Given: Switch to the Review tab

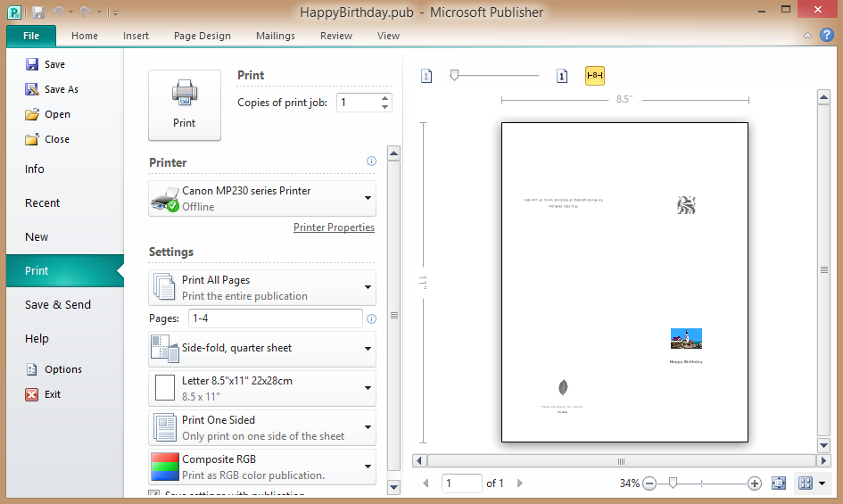Looking at the screenshot, I should pos(336,36).
